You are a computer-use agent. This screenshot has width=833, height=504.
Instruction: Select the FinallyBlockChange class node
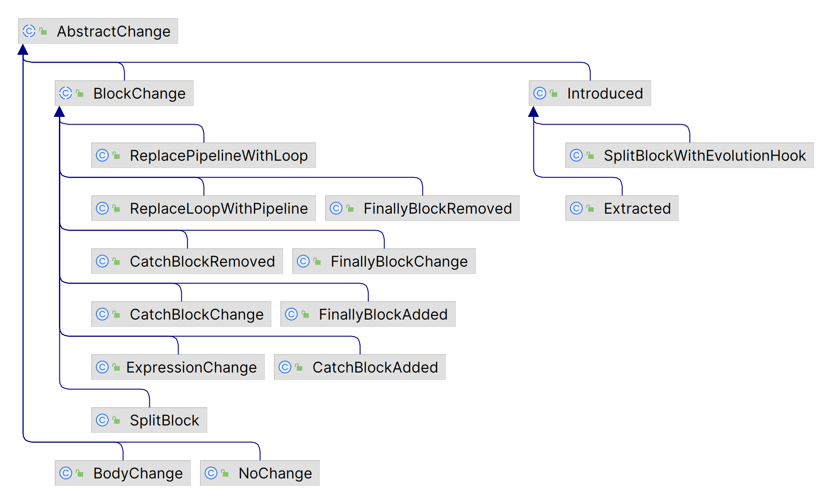pyautogui.click(x=399, y=262)
